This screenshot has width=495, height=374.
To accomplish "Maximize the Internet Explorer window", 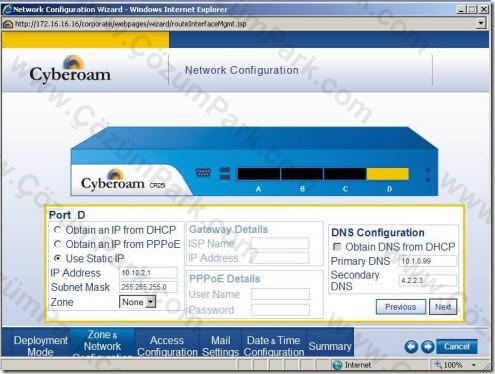I will (x=472, y=9).
